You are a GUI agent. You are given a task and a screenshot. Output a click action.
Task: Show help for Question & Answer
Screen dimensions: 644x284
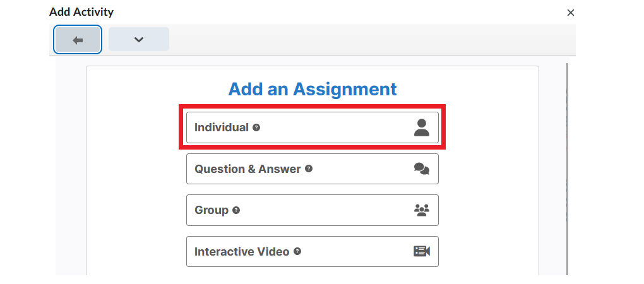coord(309,169)
